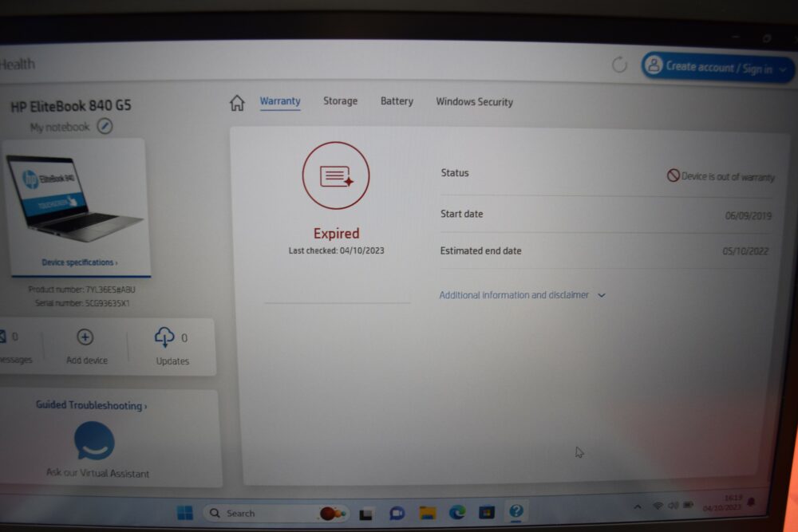Open the Device specifications link
The width and height of the screenshot is (798, 532).
79,262
